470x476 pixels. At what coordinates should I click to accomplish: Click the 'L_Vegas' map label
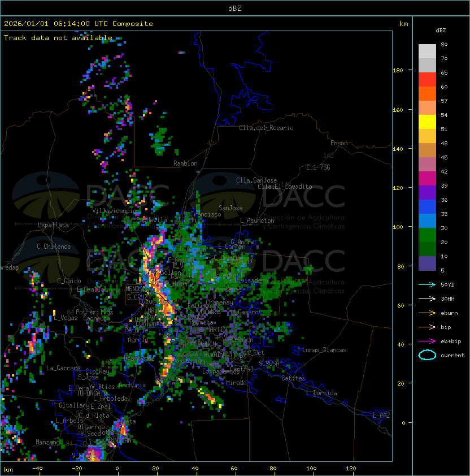click(x=66, y=318)
